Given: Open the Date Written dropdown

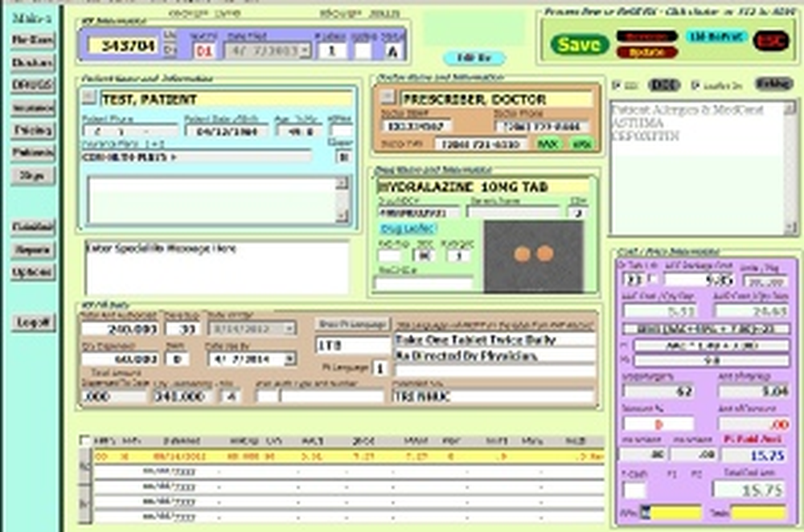Looking at the screenshot, I should 289,329.
